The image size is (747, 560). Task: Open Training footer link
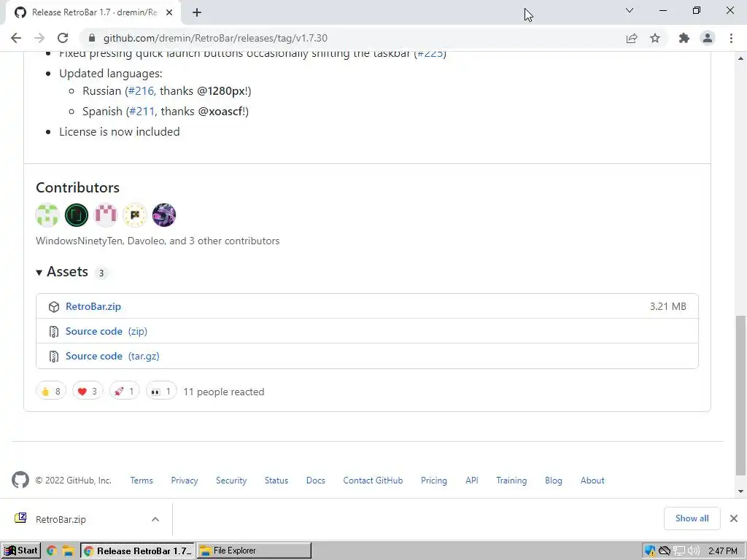[x=511, y=481]
